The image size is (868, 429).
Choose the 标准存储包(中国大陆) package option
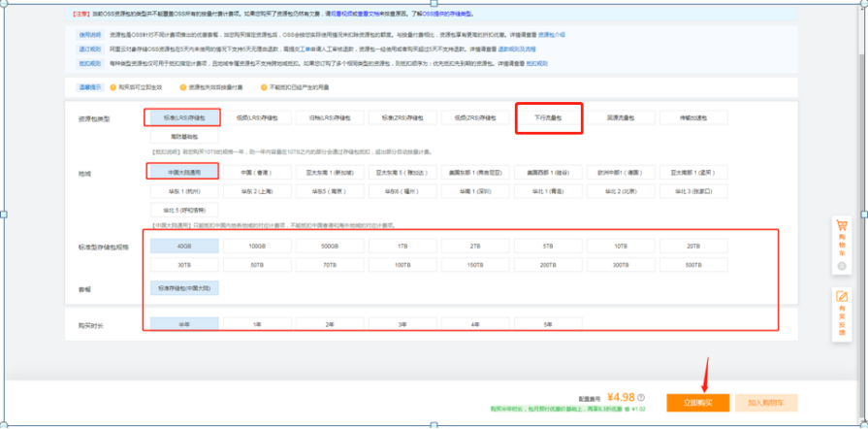click(184, 288)
